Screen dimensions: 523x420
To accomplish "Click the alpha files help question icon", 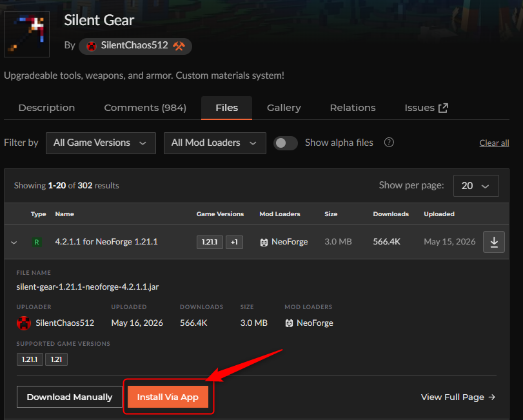I will coord(389,143).
